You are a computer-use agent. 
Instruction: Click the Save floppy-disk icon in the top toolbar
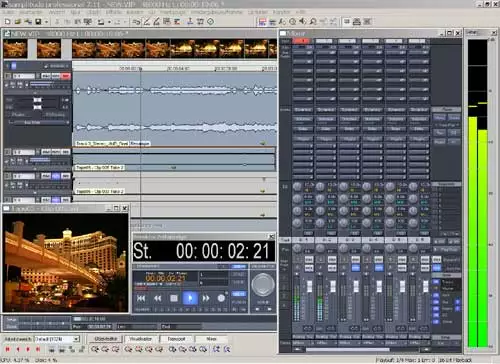point(38,22)
